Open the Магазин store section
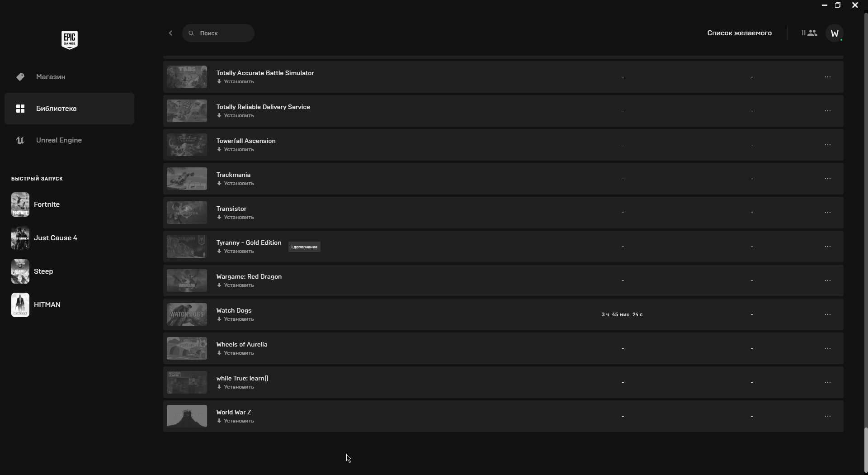Image resolution: width=868 pixels, height=475 pixels. (x=51, y=77)
